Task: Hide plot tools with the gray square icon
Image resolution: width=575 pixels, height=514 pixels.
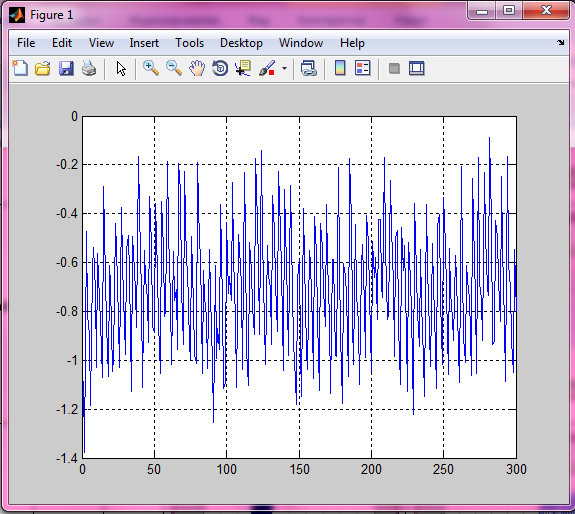Action: coord(394,68)
